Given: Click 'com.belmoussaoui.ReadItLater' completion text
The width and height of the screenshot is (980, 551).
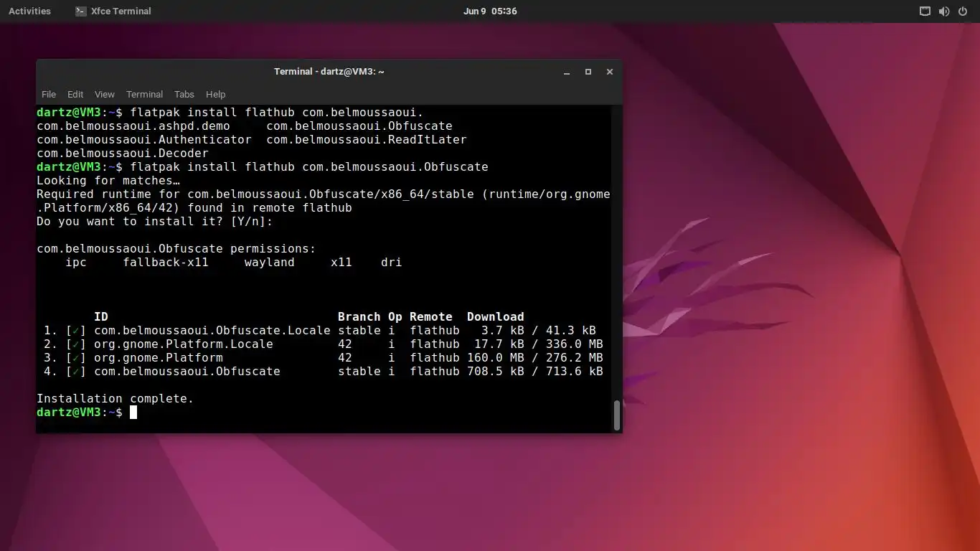Looking at the screenshot, I should (x=367, y=140).
